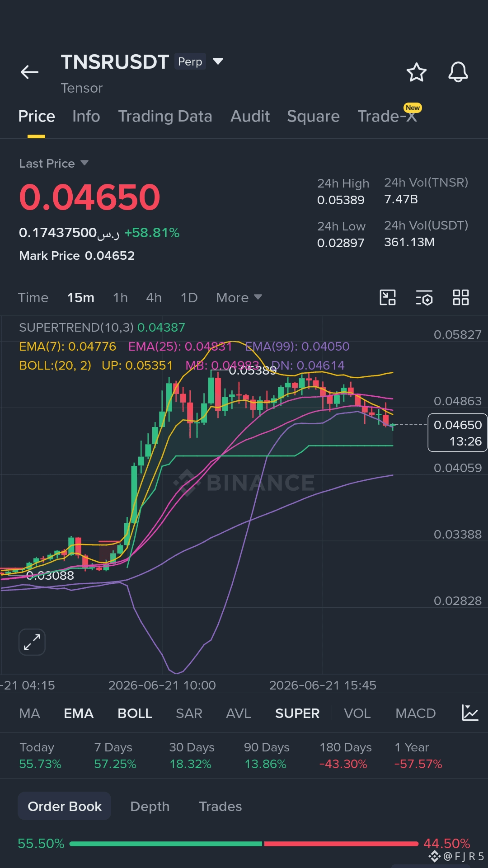This screenshot has width=488, height=868.
Task: Open the TNSRUSDT pair selector dropdown
Action: [x=218, y=61]
